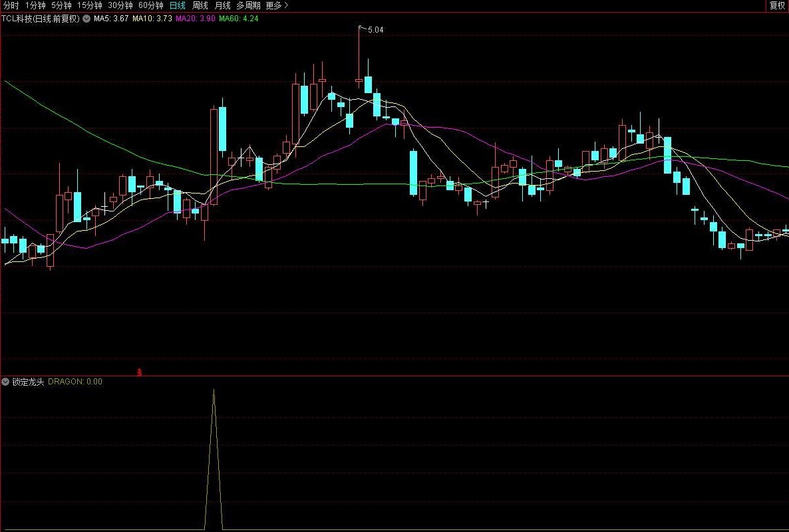Open the 复权 adjustment button
789x532 pixels.
(778, 5)
